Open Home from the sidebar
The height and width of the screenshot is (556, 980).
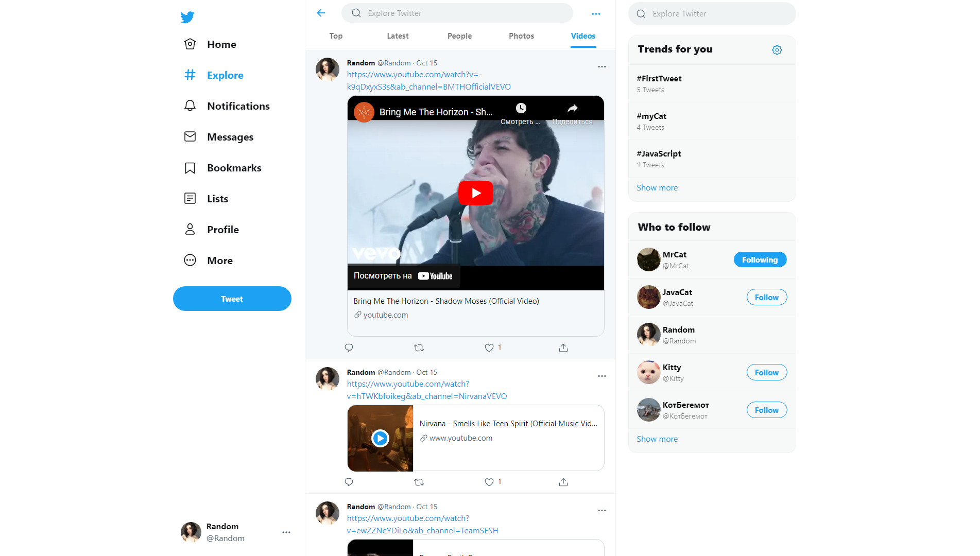click(210, 44)
